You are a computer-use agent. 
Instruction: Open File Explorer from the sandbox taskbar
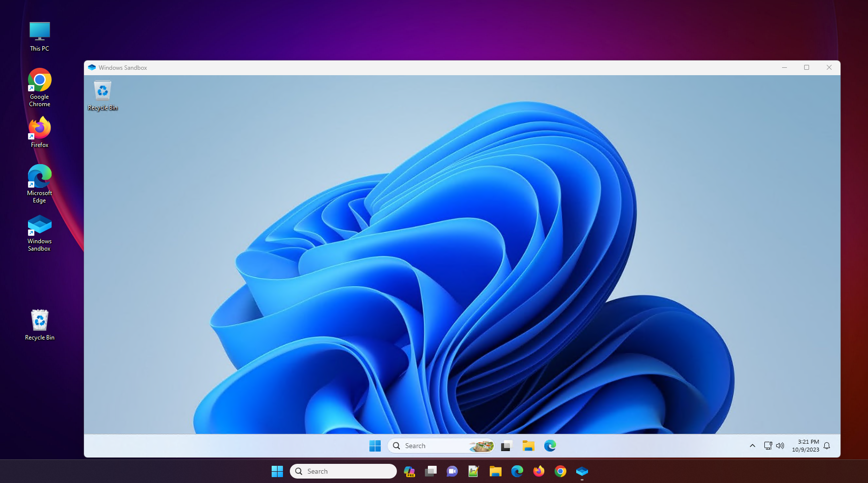(528, 446)
